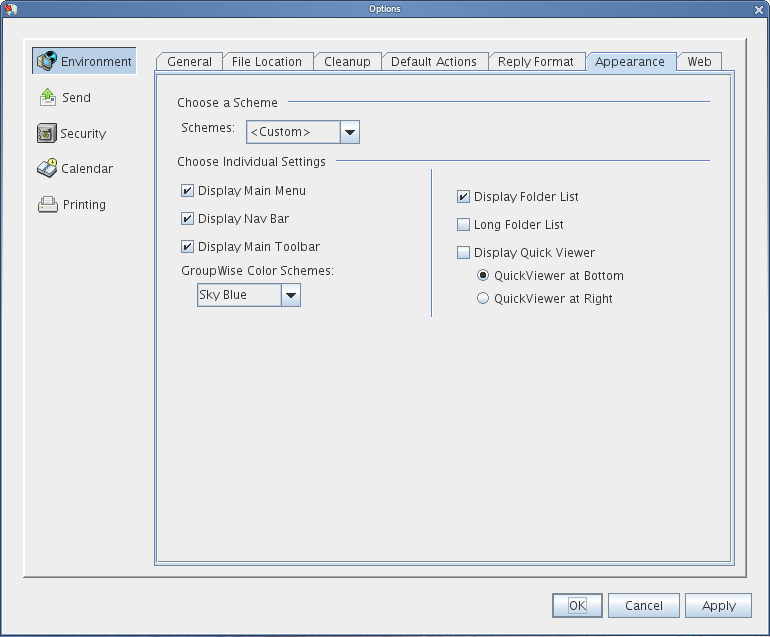The width and height of the screenshot is (770, 637).
Task: Click the Choose a Scheme heading
Action: pos(227,103)
